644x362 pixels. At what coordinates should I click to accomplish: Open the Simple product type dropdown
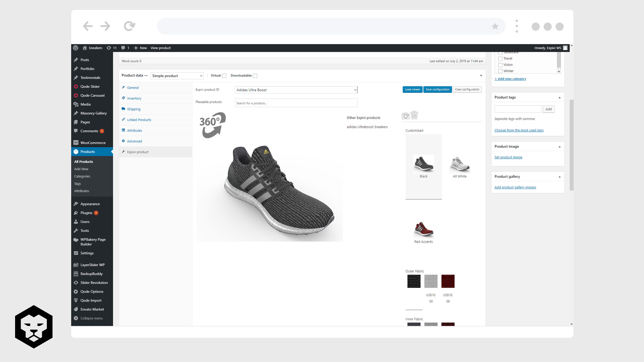[x=177, y=76]
